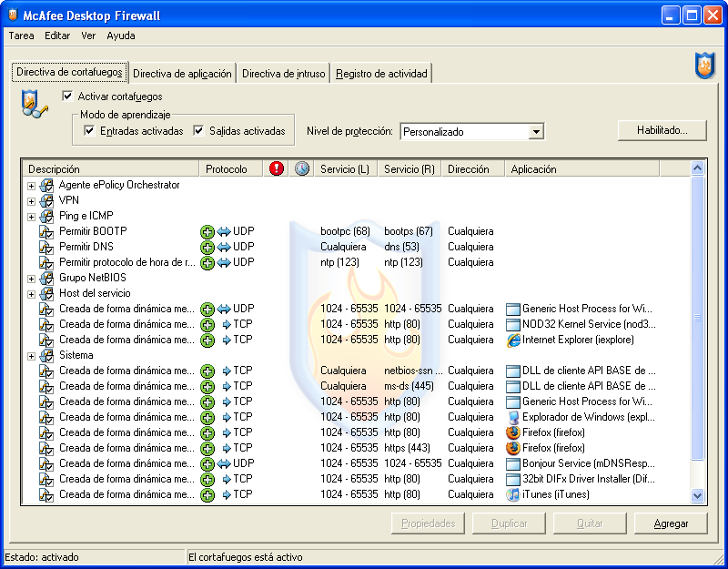Open the Editar menu
The image size is (728, 569).
point(57,36)
